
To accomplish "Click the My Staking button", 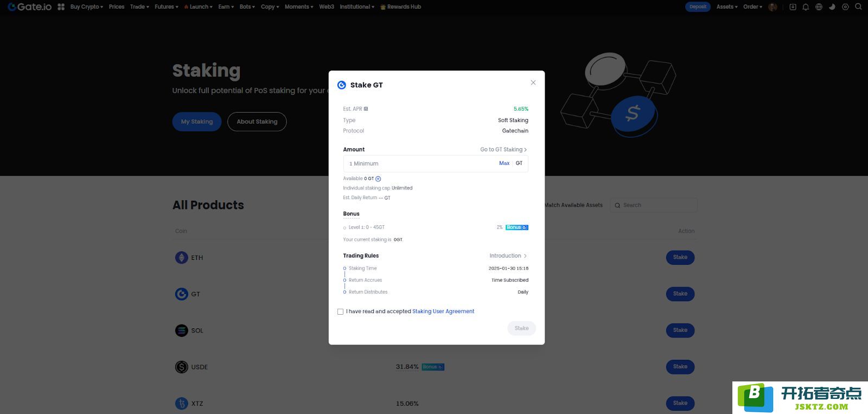I will (x=197, y=122).
